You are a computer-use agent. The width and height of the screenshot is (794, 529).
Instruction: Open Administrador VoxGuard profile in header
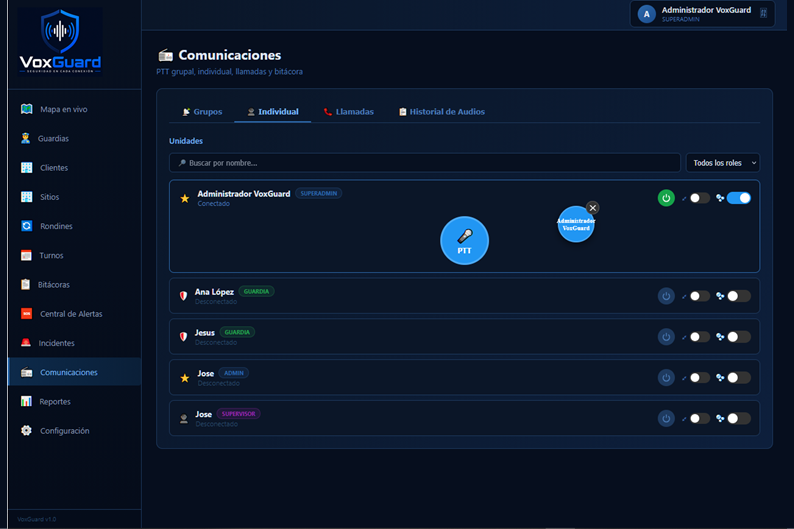[702, 14]
